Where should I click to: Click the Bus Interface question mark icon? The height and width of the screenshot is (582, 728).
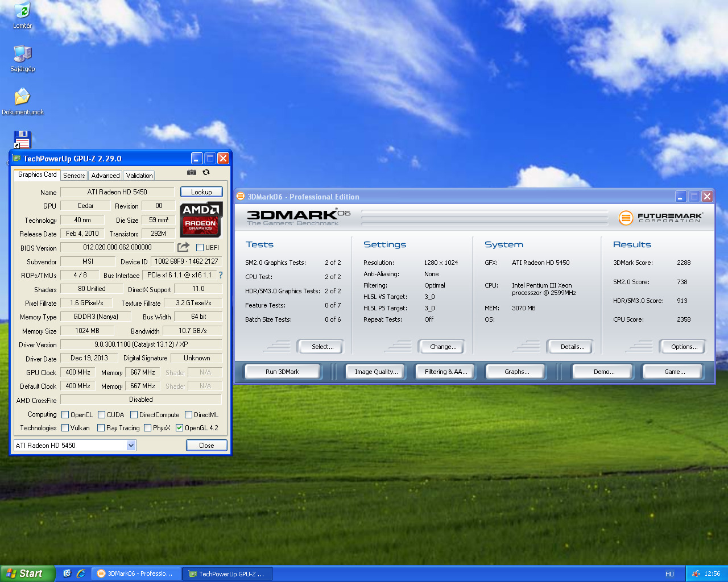(221, 275)
